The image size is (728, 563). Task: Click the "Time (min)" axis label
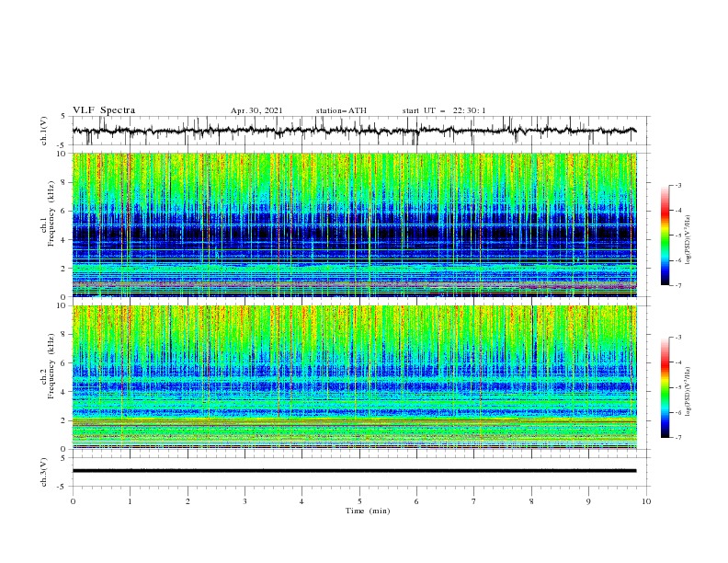pyautogui.click(x=368, y=511)
